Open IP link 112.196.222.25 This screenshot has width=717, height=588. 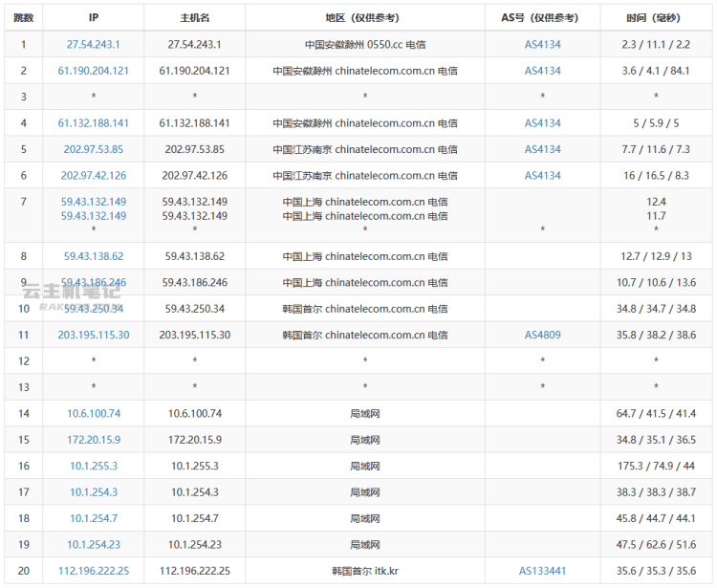(94, 571)
